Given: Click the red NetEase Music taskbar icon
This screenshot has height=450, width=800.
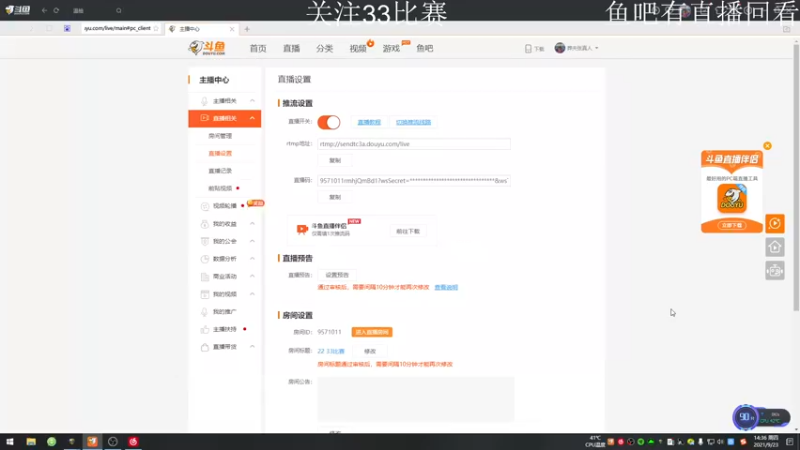Looking at the screenshot, I should (133, 442).
